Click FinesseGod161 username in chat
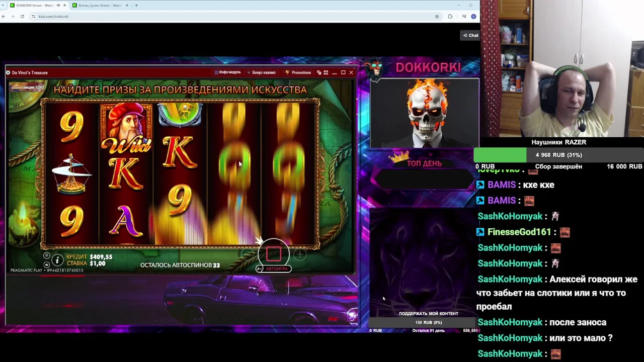This screenshot has height=362, width=644. tap(519, 232)
